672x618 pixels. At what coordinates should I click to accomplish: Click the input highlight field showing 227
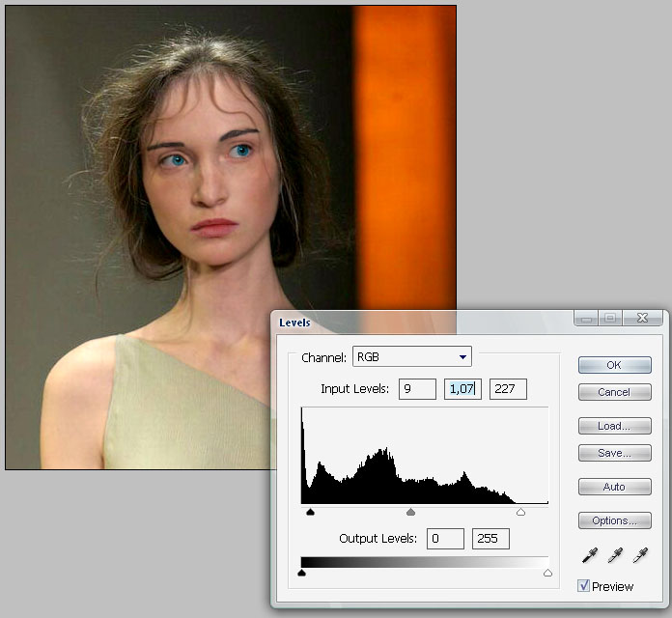(508, 389)
